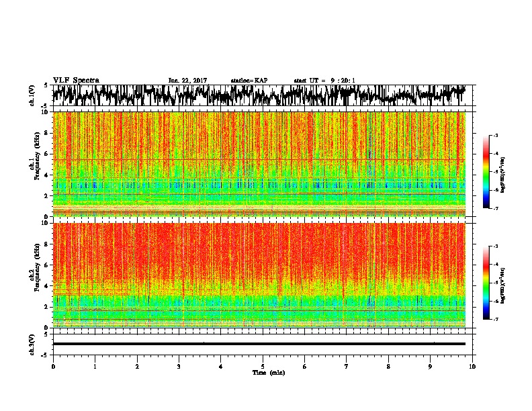Click the 9 minute tick label

click(x=430, y=367)
